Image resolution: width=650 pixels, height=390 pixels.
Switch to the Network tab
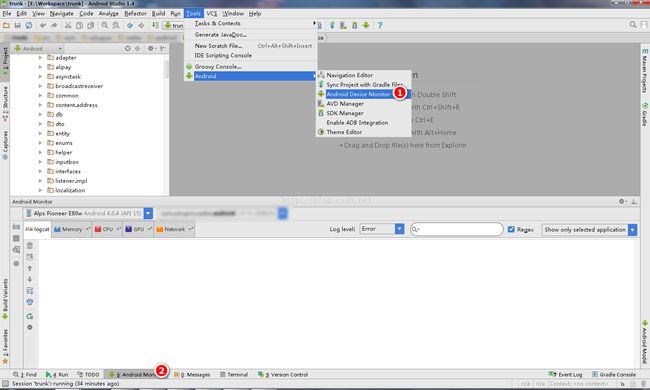click(174, 229)
